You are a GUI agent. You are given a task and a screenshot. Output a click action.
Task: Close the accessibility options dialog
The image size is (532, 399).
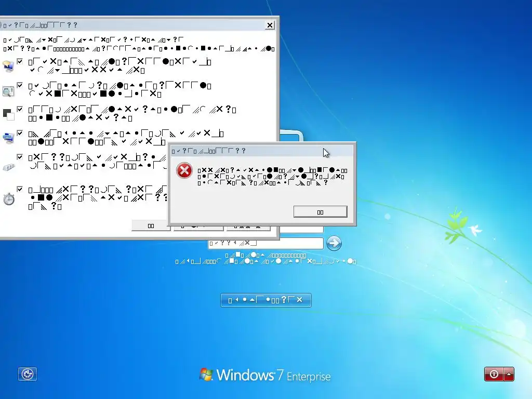(x=270, y=25)
